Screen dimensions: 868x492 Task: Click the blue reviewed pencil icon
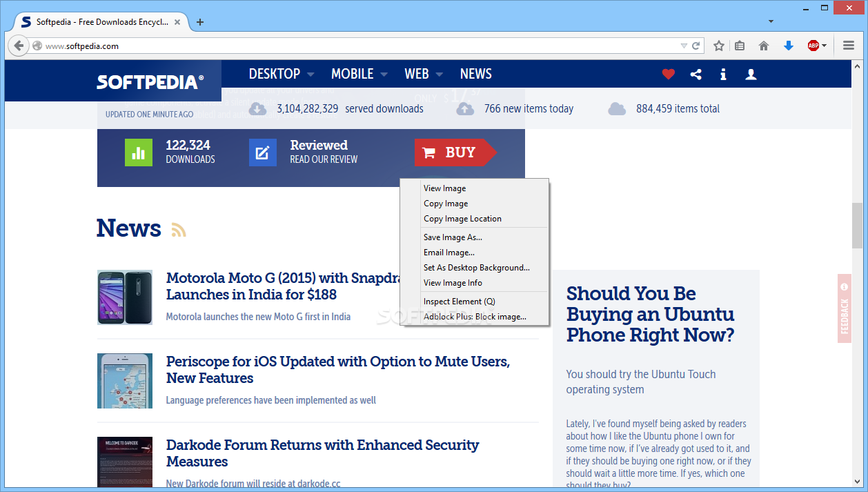(x=263, y=152)
